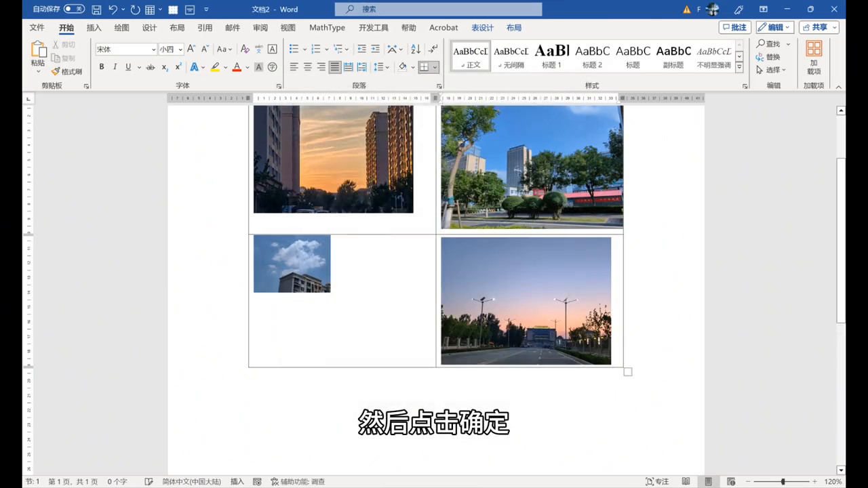Center align text

(308, 67)
